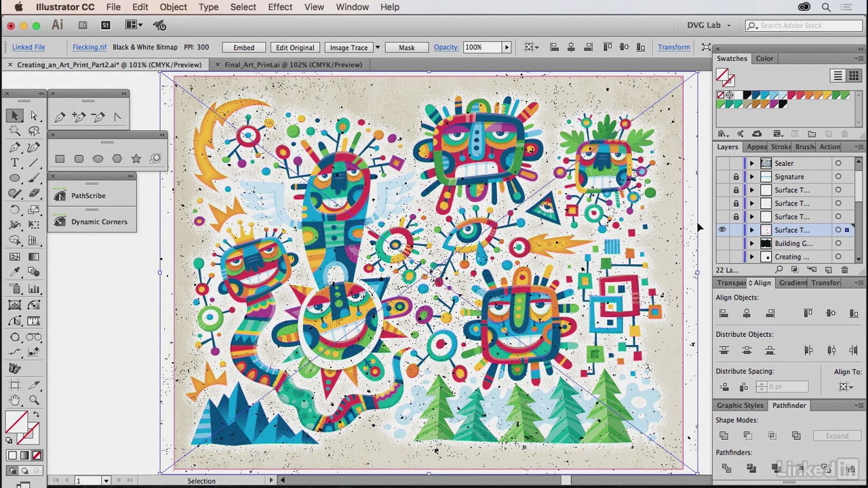Select the Paintbrush tool

point(34,178)
